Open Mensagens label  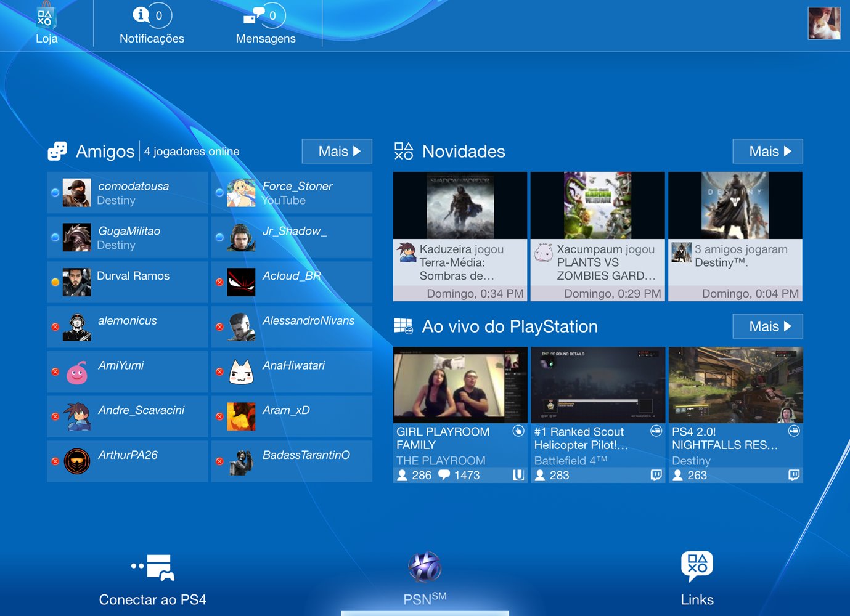pos(266,38)
